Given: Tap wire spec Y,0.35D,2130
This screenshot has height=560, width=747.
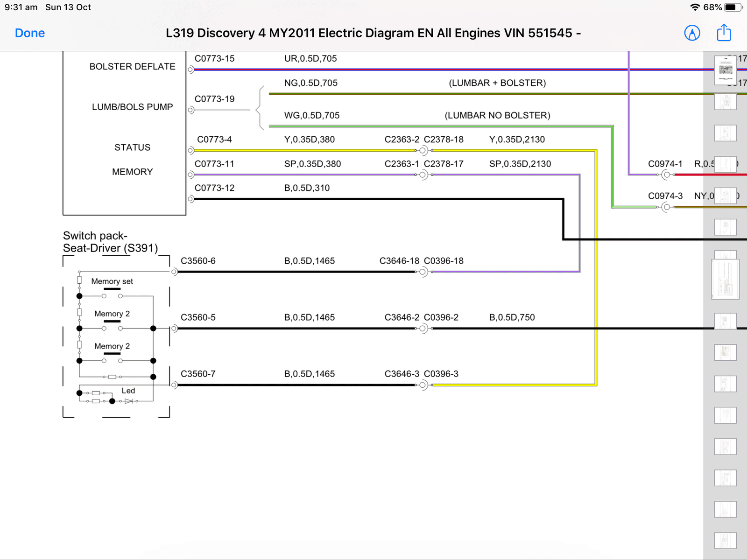Looking at the screenshot, I should [517, 139].
